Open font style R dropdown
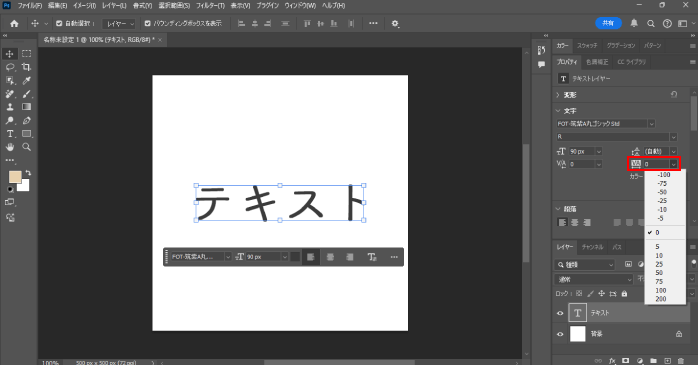Screen dimensions: 698x365 (x=674, y=137)
